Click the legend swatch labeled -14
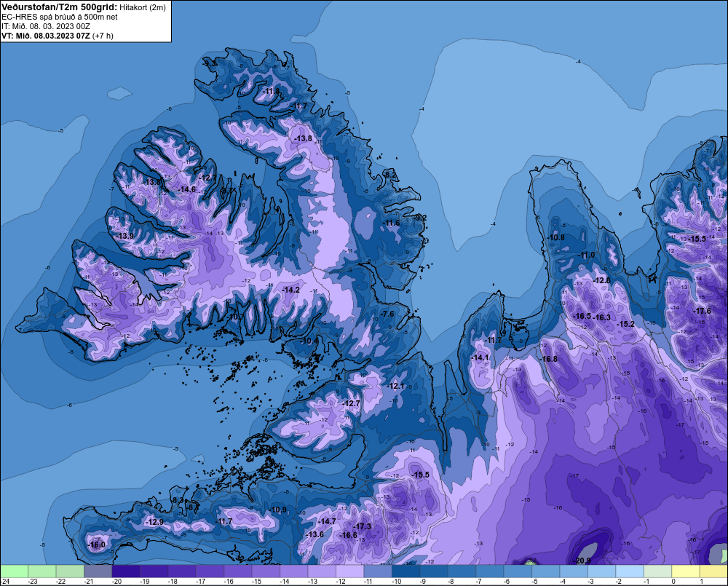Viewport: 728px width, 586px height. pyautogui.click(x=294, y=571)
